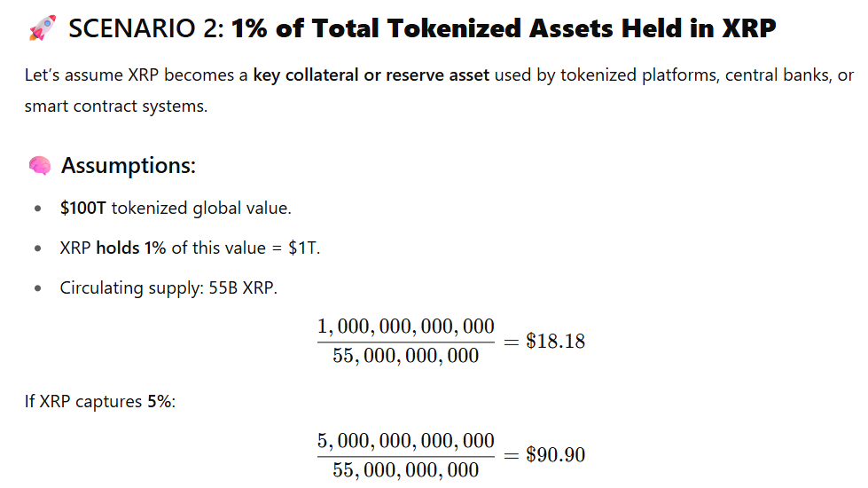
Task: Click the 'smart contract systems' text
Action: click(115, 106)
